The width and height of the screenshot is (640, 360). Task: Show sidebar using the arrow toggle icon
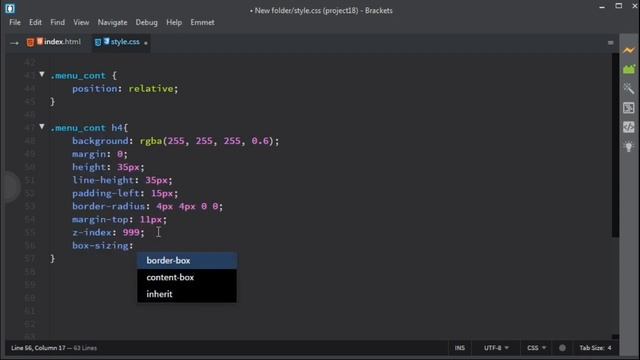tap(14, 42)
